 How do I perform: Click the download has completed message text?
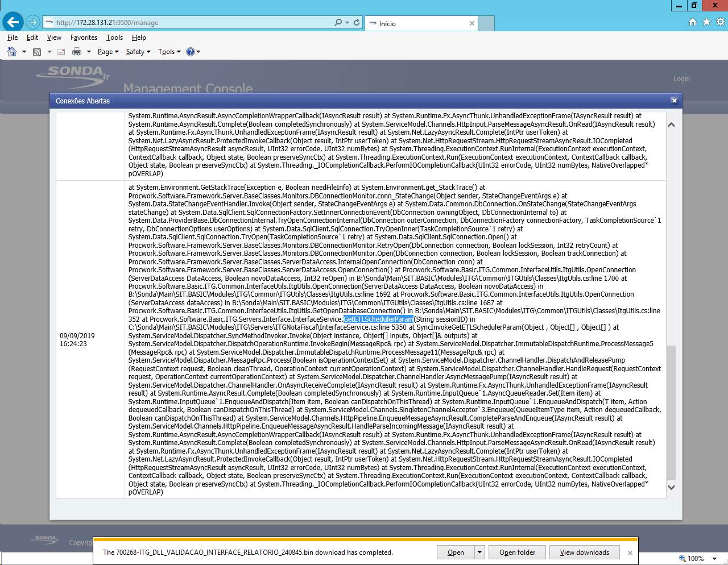(248, 552)
